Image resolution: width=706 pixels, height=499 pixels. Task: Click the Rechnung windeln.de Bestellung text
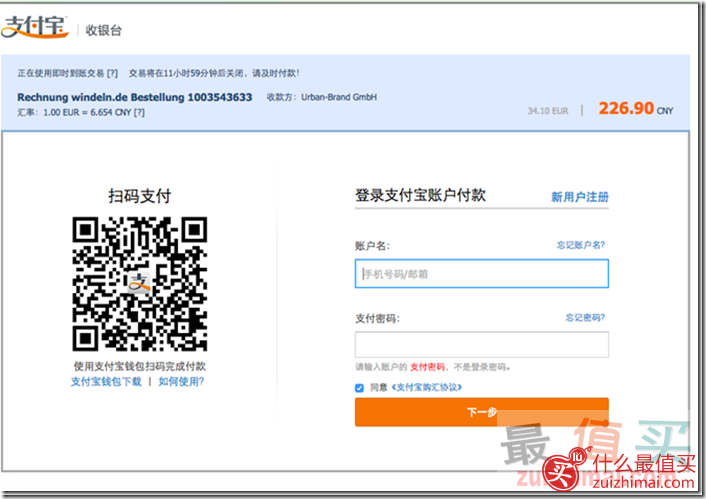click(x=135, y=97)
